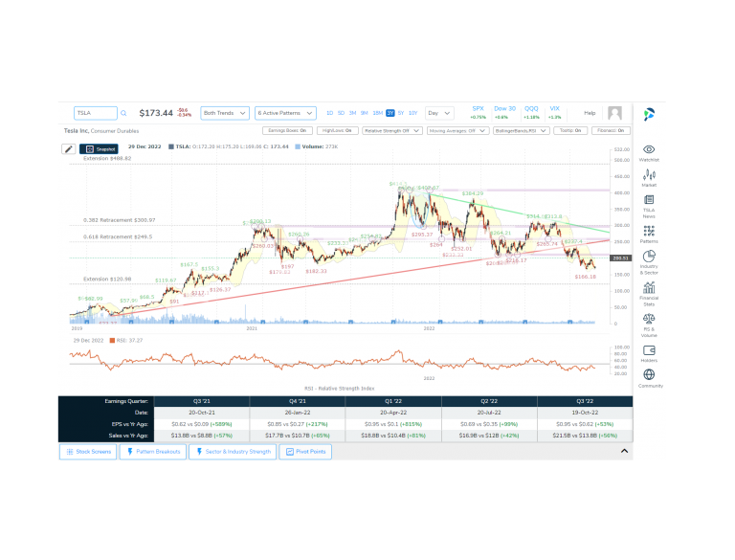Toggle Tooltip On
The width and height of the screenshot is (735, 560).
(570, 131)
